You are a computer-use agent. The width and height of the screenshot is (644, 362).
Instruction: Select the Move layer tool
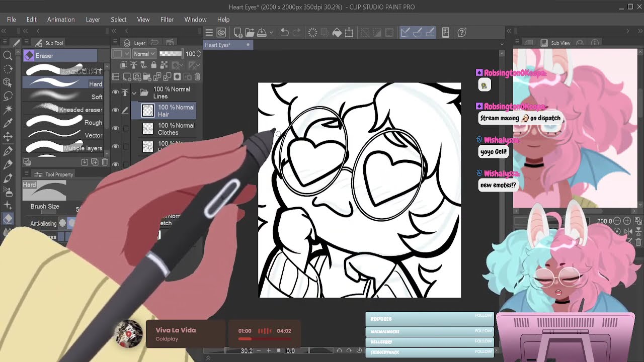[8, 136]
